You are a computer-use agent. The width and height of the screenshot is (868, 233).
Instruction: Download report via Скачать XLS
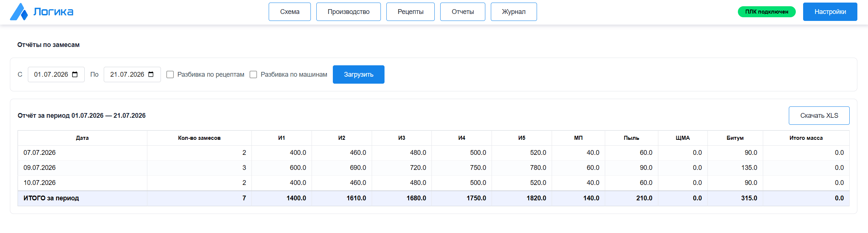coord(819,116)
